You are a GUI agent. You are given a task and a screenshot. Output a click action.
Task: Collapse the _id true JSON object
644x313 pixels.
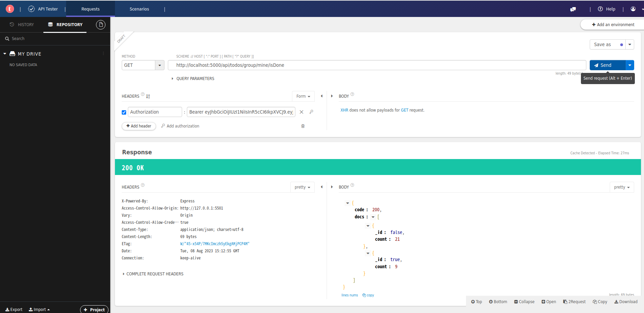368,253
